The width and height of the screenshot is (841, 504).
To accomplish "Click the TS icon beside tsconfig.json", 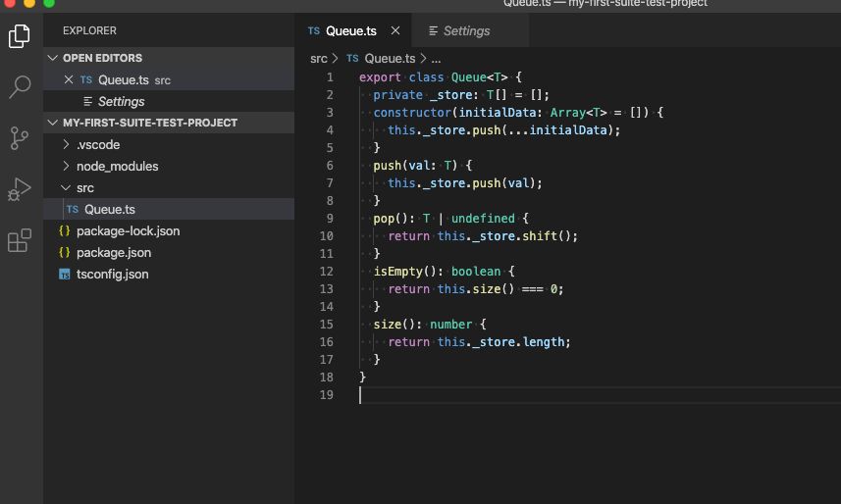I will pyautogui.click(x=65, y=275).
